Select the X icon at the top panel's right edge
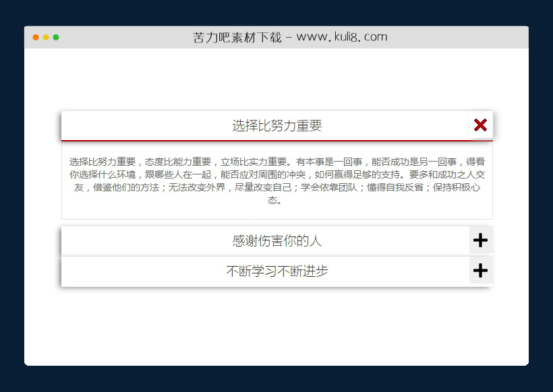 click(480, 125)
